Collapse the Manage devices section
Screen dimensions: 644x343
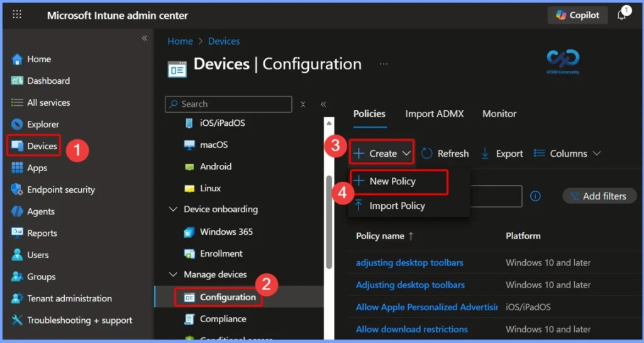click(x=173, y=274)
